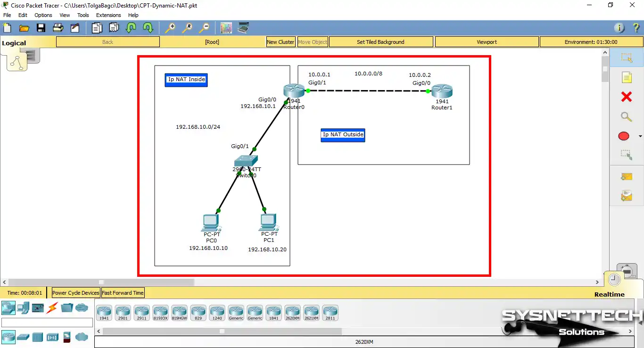Open the Place Note tool
This screenshot has height=348, width=644.
[x=627, y=77]
